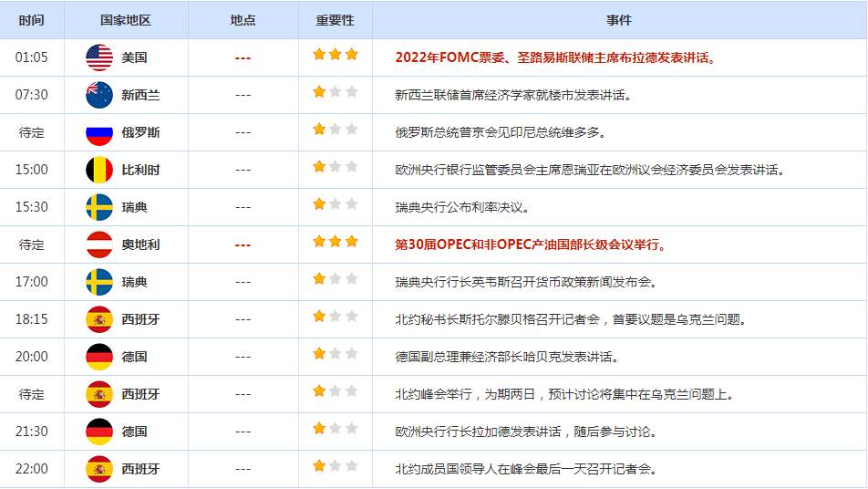
Task: Click the 俄罗斯 country name
Action: coord(140,132)
